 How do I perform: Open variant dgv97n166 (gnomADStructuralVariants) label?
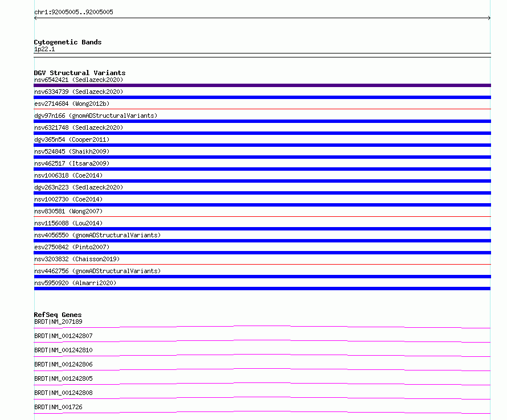96,116
